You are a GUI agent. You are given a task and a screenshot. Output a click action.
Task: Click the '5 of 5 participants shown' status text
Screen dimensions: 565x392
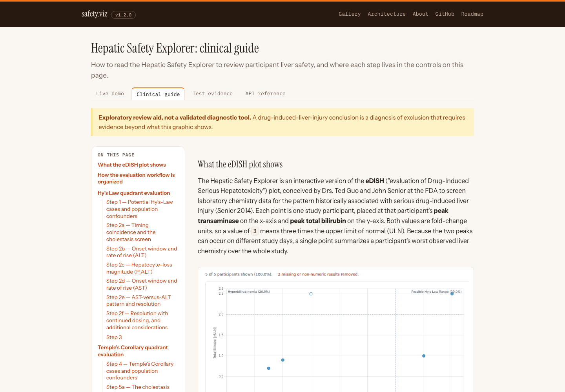click(239, 274)
